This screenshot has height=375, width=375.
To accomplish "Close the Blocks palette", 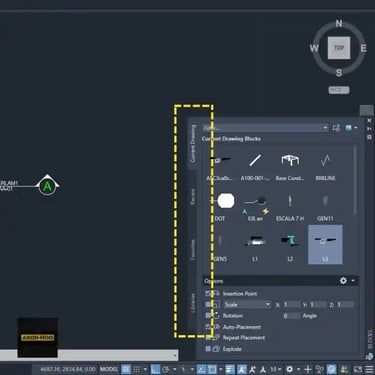I will pyautogui.click(x=369, y=120).
